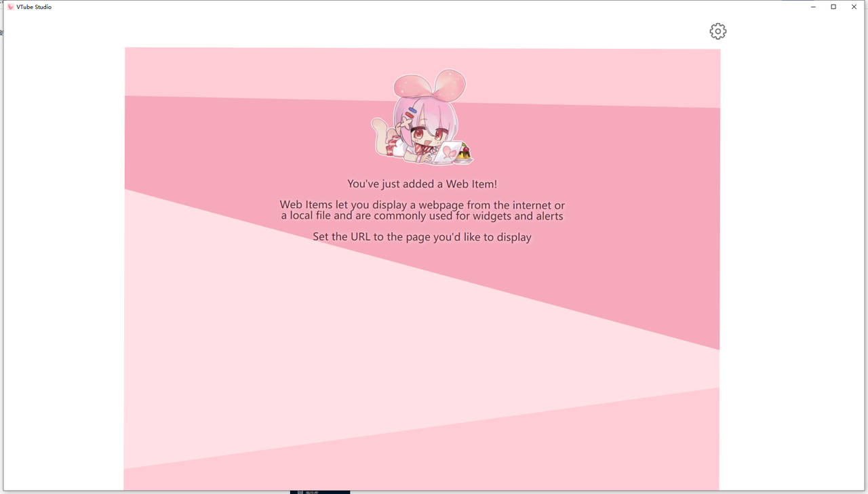This screenshot has width=868, height=494.
Task: Click the dark window fragment below the app
Action: coord(320,492)
